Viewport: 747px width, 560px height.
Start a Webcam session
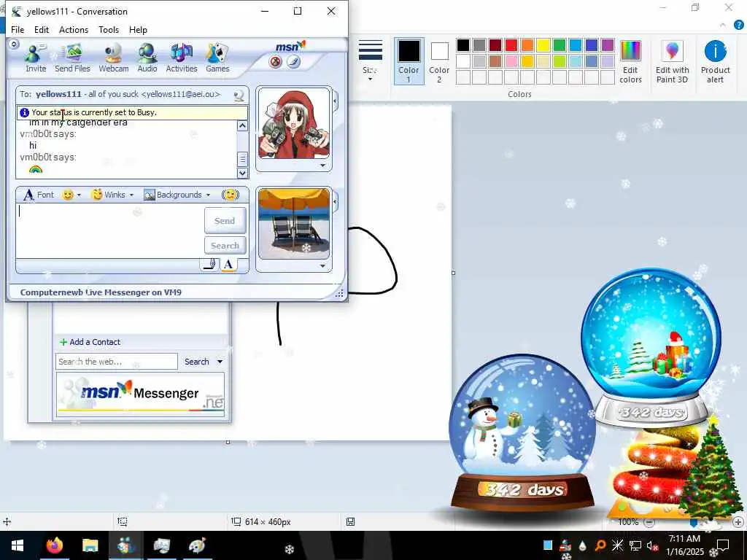[113, 58]
